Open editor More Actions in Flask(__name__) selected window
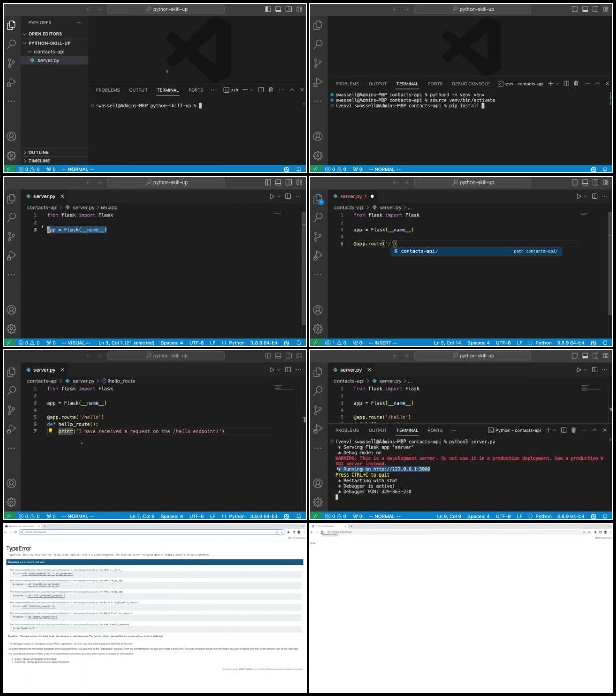 coord(298,196)
